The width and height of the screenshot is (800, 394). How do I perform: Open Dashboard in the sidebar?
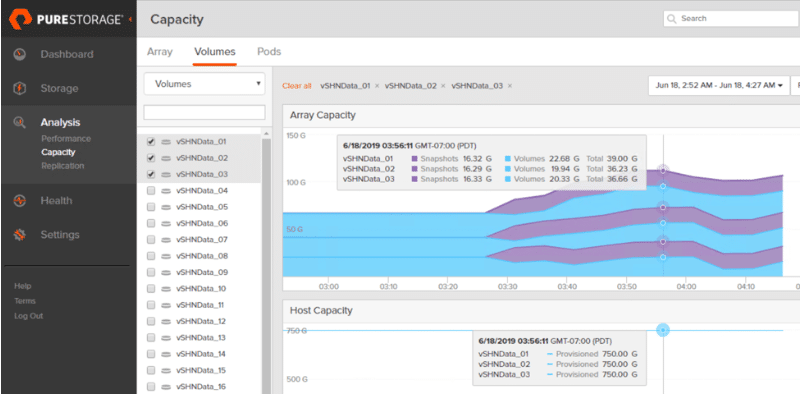[67, 54]
